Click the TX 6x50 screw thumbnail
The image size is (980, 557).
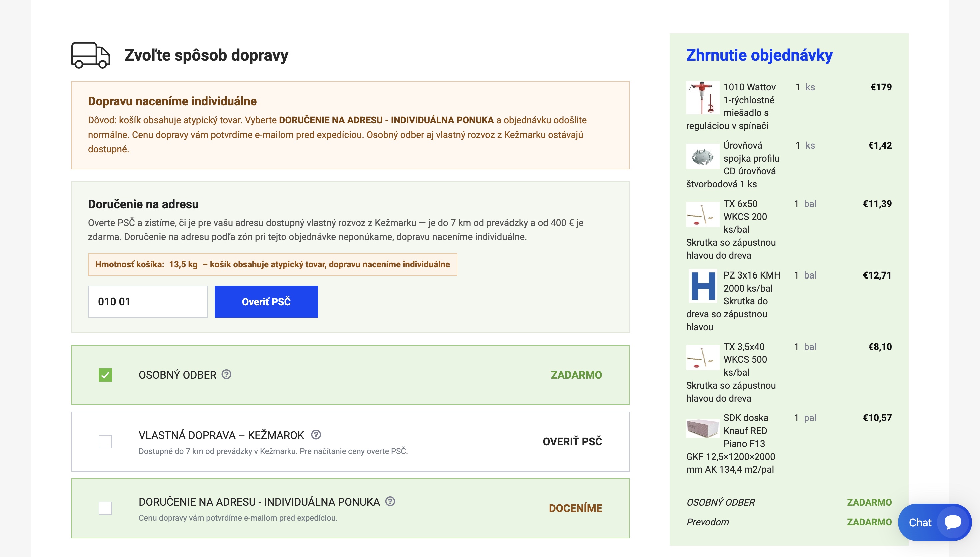[703, 214]
